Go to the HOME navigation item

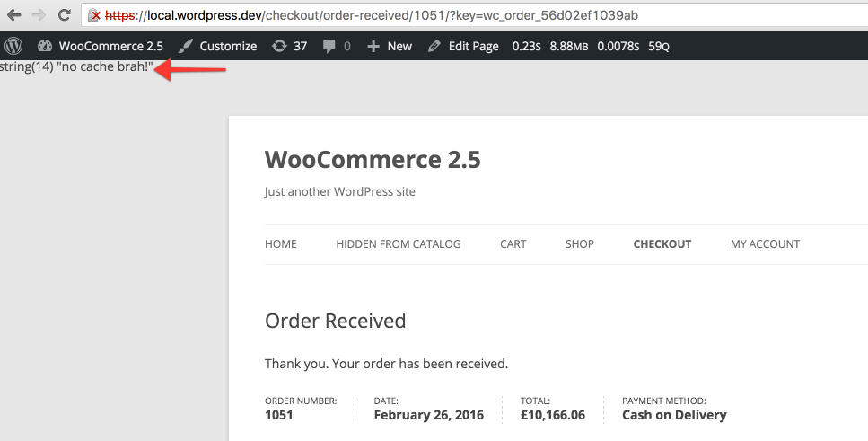pyautogui.click(x=281, y=243)
